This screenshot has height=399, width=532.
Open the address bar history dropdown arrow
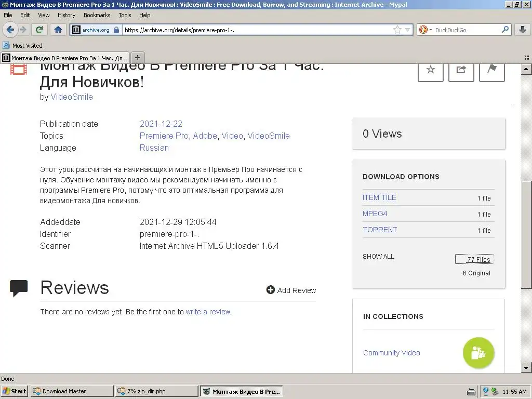point(407,30)
